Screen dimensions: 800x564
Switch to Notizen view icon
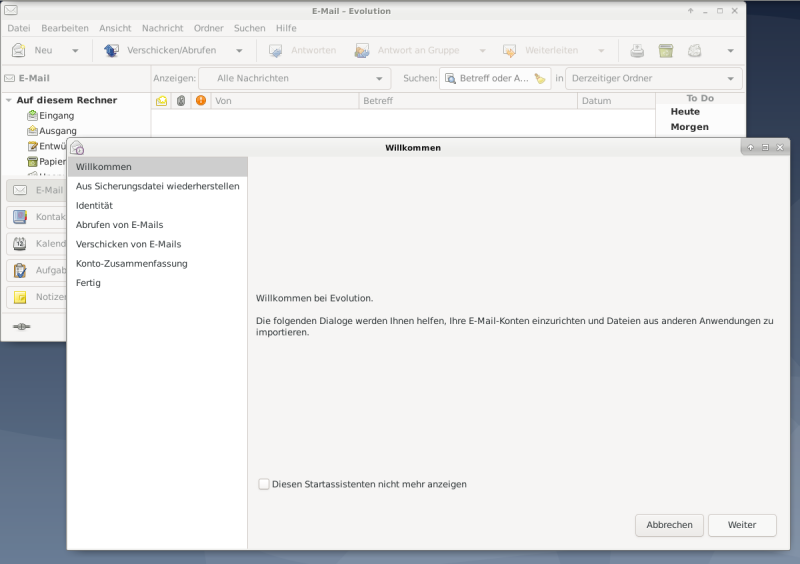[20, 297]
